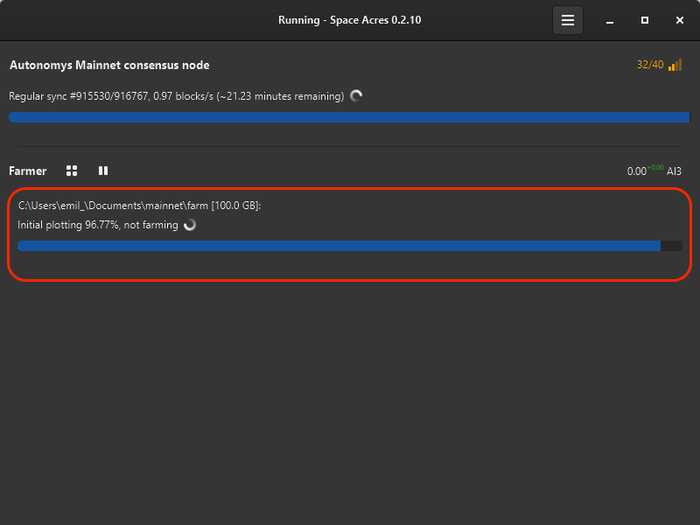The height and width of the screenshot is (525, 700).
Task: Click the node sync loading spinner
Action: point(356,96)
